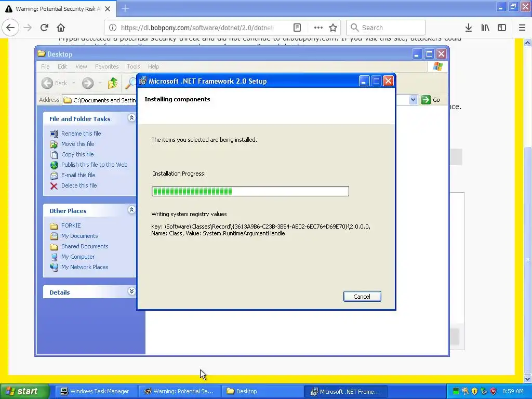
Task: Open a new browser tab
Action: tap(125, 8)
